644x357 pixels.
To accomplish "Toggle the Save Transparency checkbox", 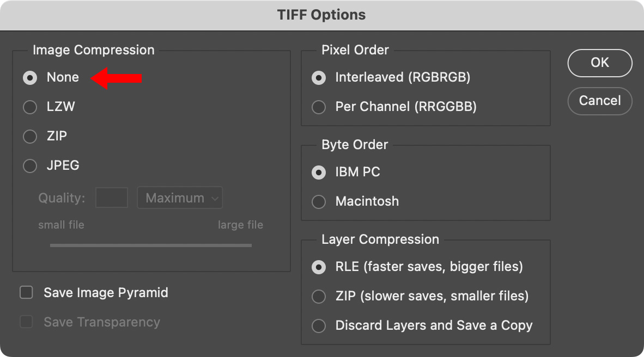I will (26, 322).
